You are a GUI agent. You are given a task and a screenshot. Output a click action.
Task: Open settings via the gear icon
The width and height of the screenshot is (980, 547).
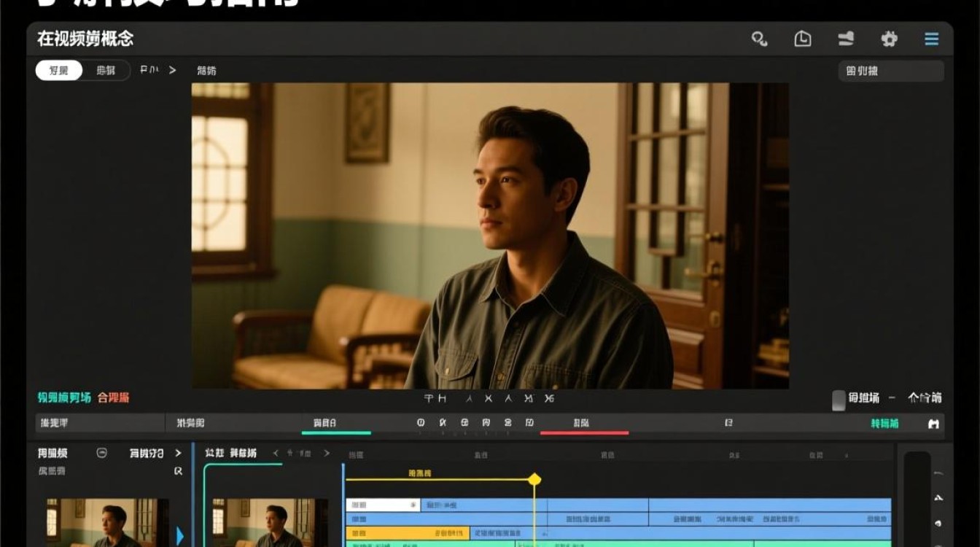889,39
